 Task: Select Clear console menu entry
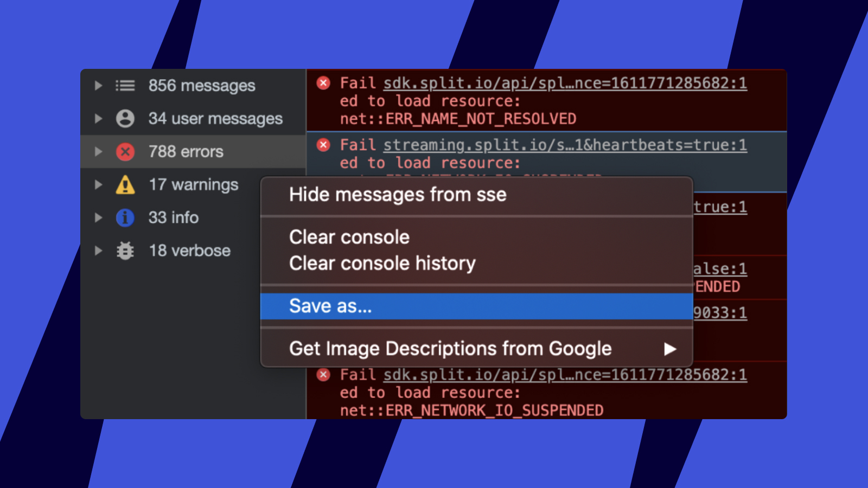point(349,237)
